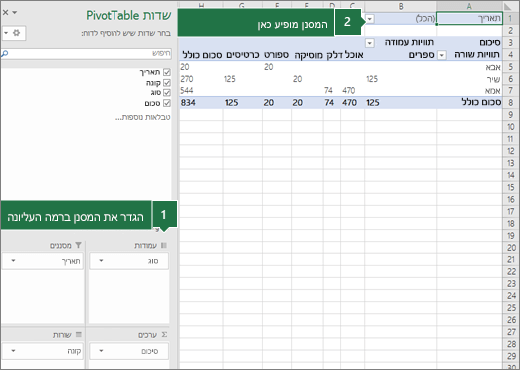Open the pane options arrow beside the close X

[x=14, y=13]
